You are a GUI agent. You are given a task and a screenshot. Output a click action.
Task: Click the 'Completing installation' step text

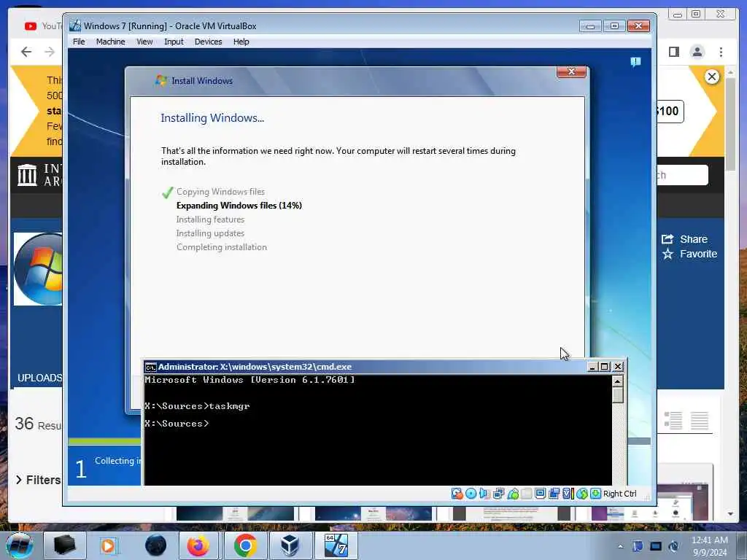[x=222, y=247]
